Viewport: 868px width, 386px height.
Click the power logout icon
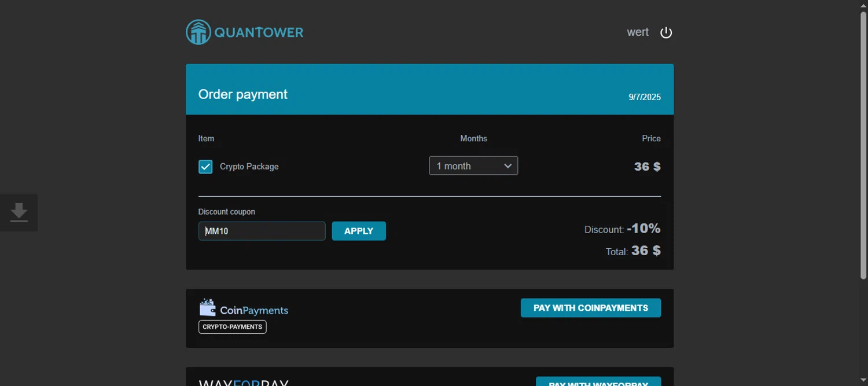point(666,32)
